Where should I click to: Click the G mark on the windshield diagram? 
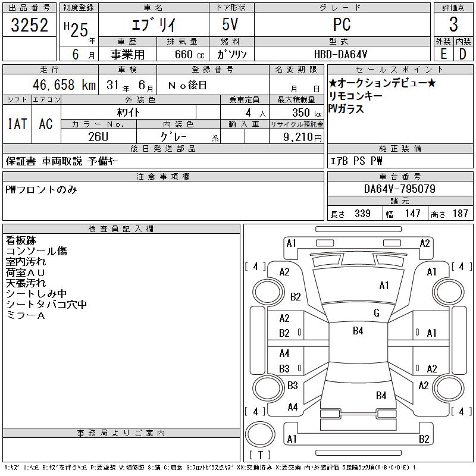pos(377,313)
